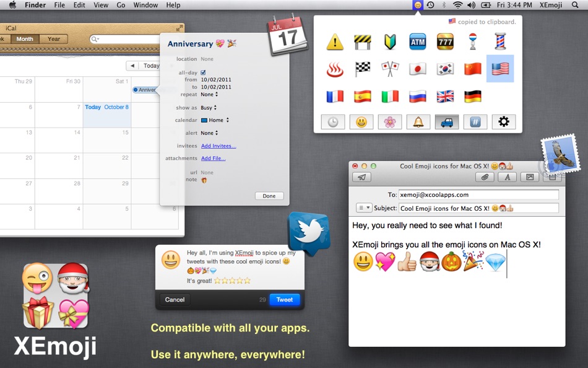Switch to the smiley faces emoji tab
The image size is (588, 368).
[x=361, y=122]
